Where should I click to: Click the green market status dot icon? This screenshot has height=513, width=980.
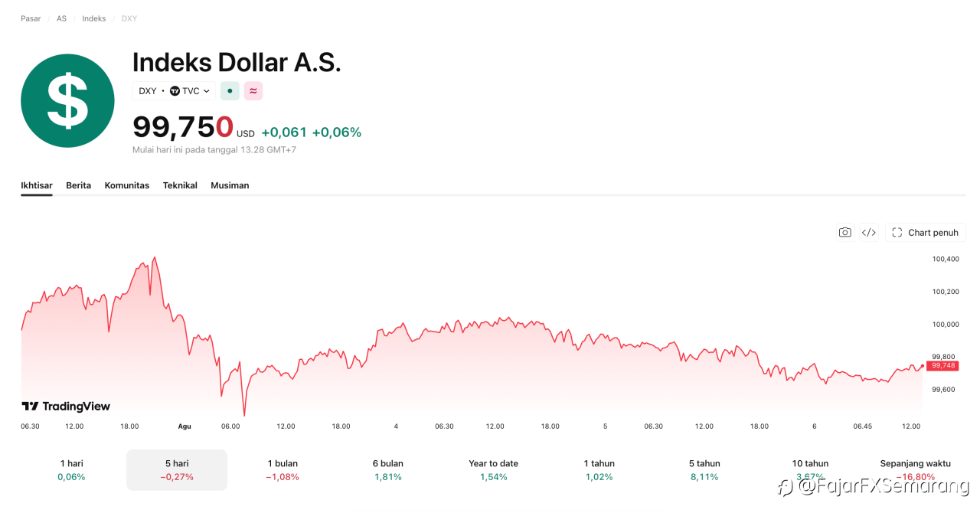point(230,91)
